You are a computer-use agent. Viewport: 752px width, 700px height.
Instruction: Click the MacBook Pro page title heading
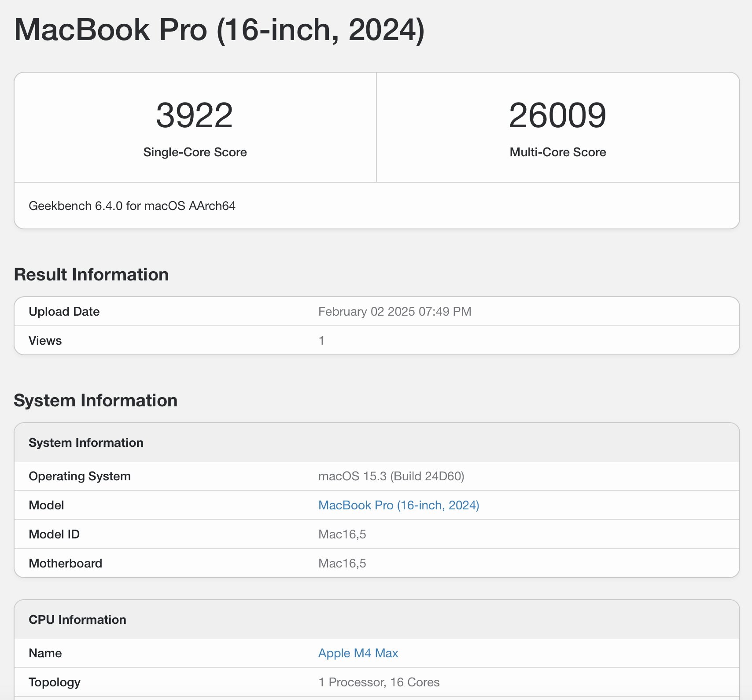click(x=219, y=30)
